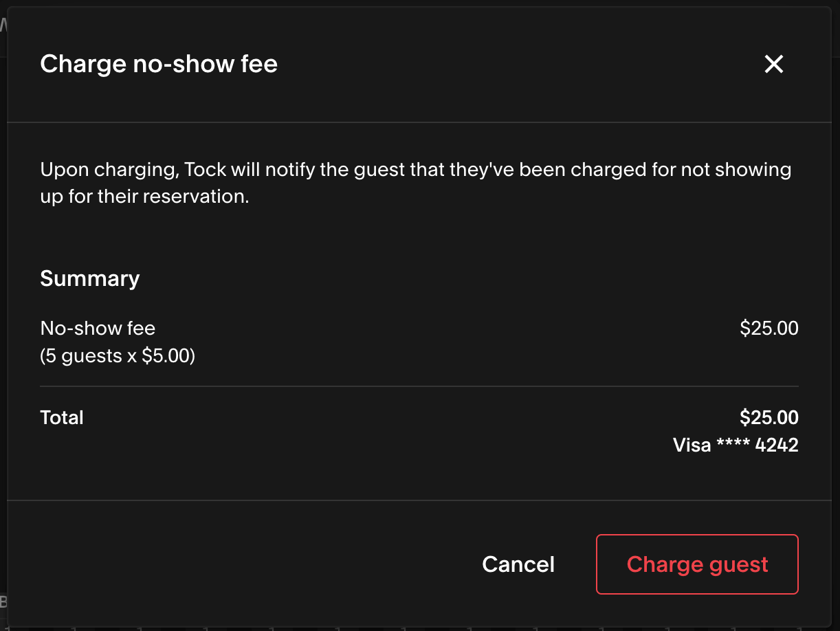
Task: Select the Total label
Action: (62, 417)
